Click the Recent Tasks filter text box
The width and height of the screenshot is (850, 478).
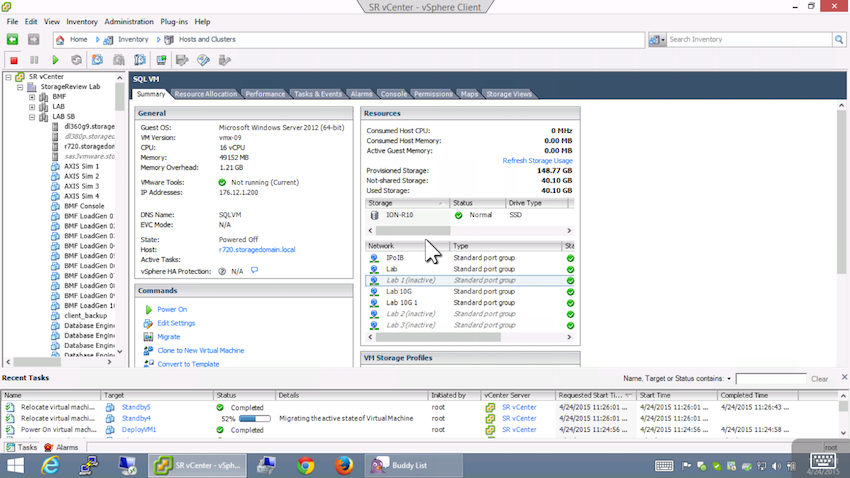tap(770, 379)
